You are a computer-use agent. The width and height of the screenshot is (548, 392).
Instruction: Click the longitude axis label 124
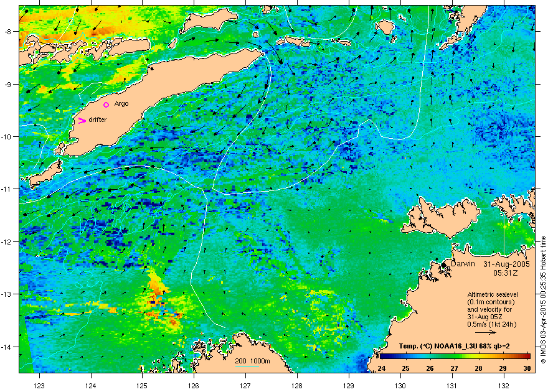tap(91, 386)
